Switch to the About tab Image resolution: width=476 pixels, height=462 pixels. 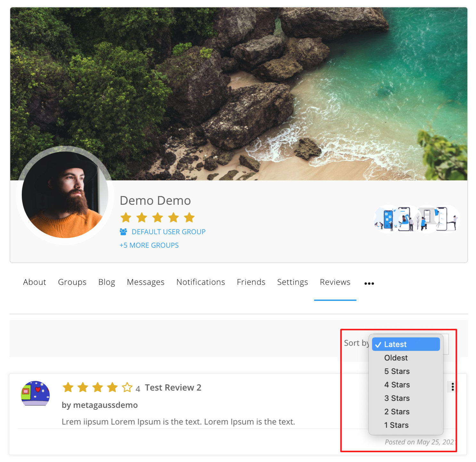tap(35, 282)
